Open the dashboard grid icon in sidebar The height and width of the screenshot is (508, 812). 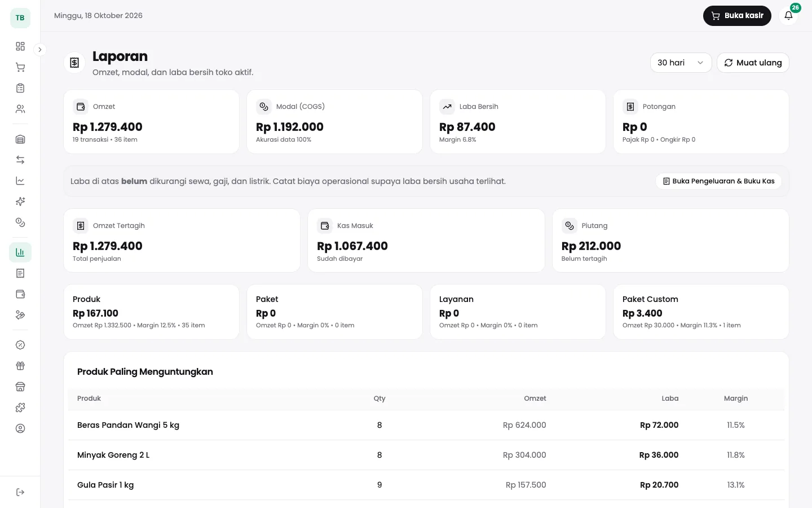20,46
